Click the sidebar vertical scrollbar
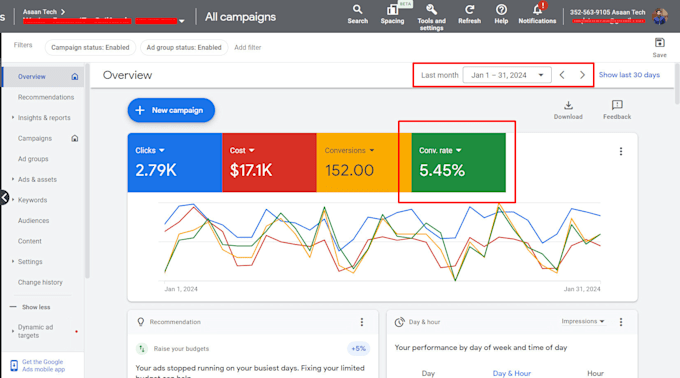 click(87, 171)
